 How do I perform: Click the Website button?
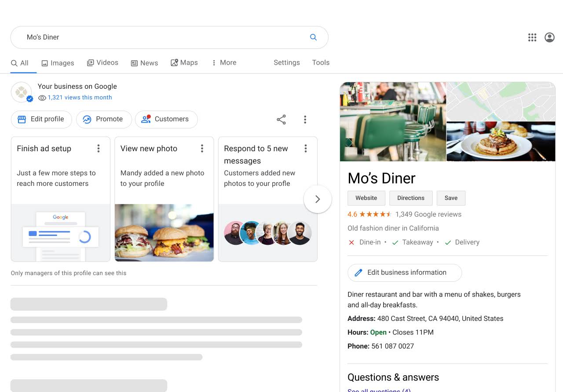click(x=366, y=198)
